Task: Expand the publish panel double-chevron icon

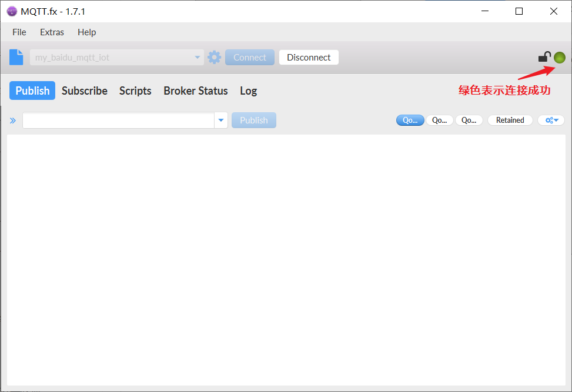Action: [13, 120]
